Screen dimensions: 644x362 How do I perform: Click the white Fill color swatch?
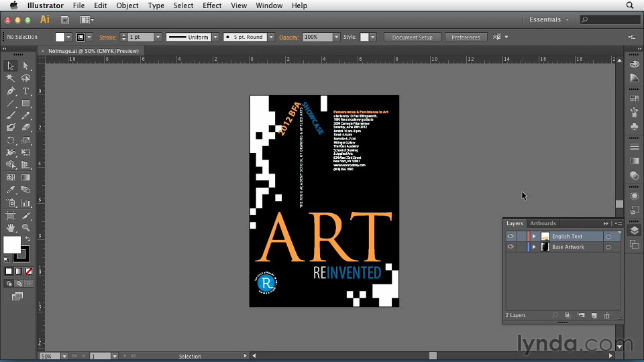(x=11, y=245)
